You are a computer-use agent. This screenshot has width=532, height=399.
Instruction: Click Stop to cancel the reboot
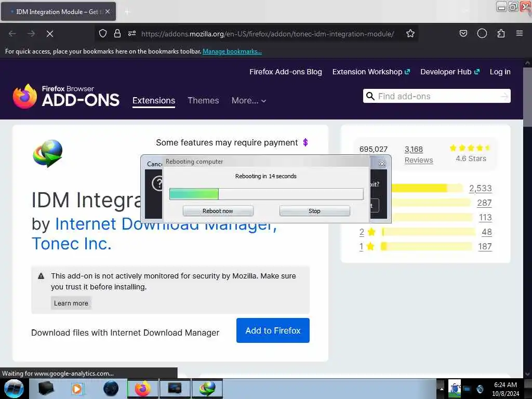point(314,211)
